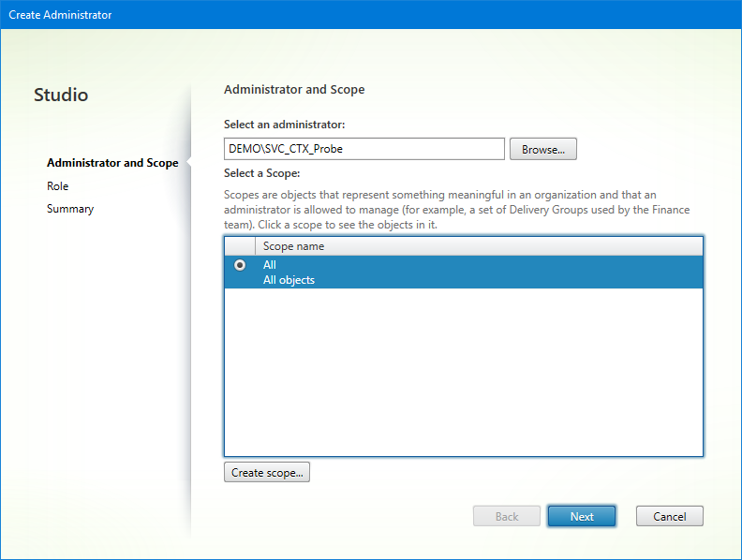This screenshot has height=560, width=742.
Task: Jump to the Summary step in sidebar
Action: (70, 209)
